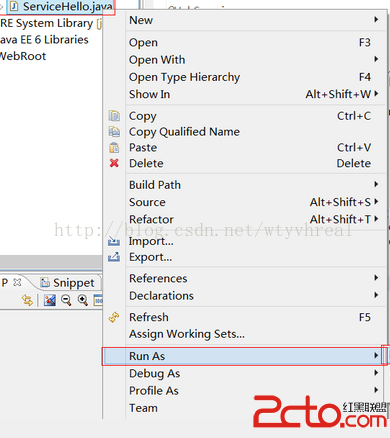Click the Copy icon in context menu
The height and width of the screenshot is (438, 390).
point(114,116)
